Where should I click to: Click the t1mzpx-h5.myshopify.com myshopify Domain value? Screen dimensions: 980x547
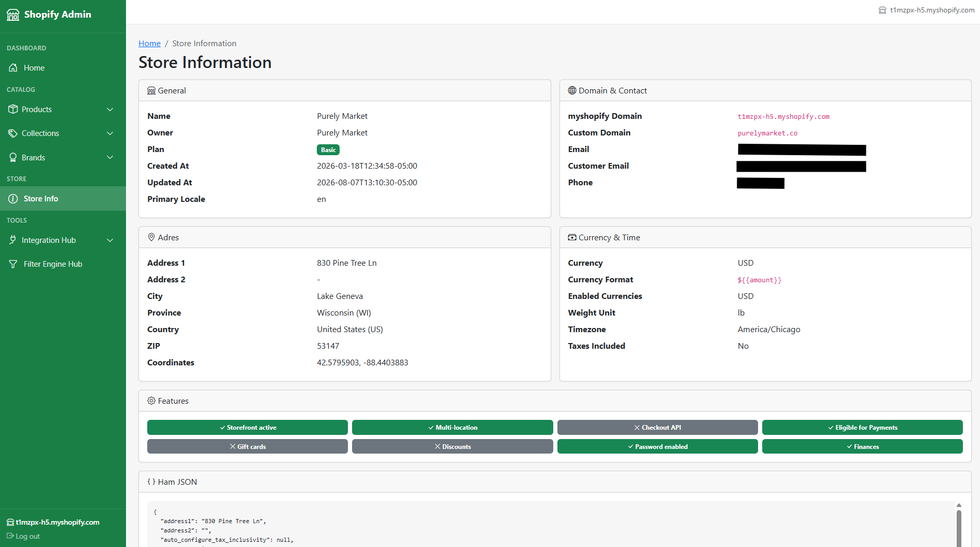click(783, 117)
